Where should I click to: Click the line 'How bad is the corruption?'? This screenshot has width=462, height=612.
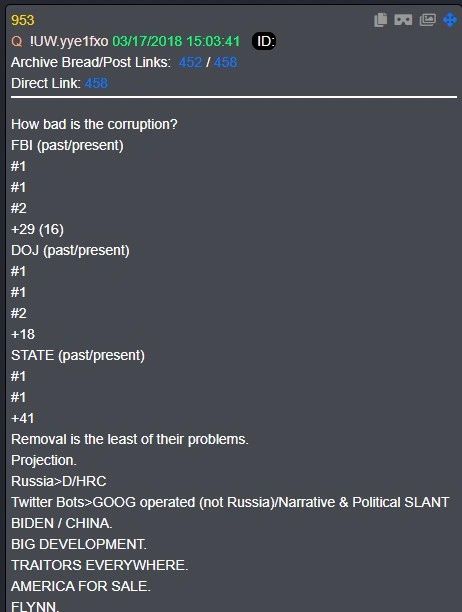(94, 124)
